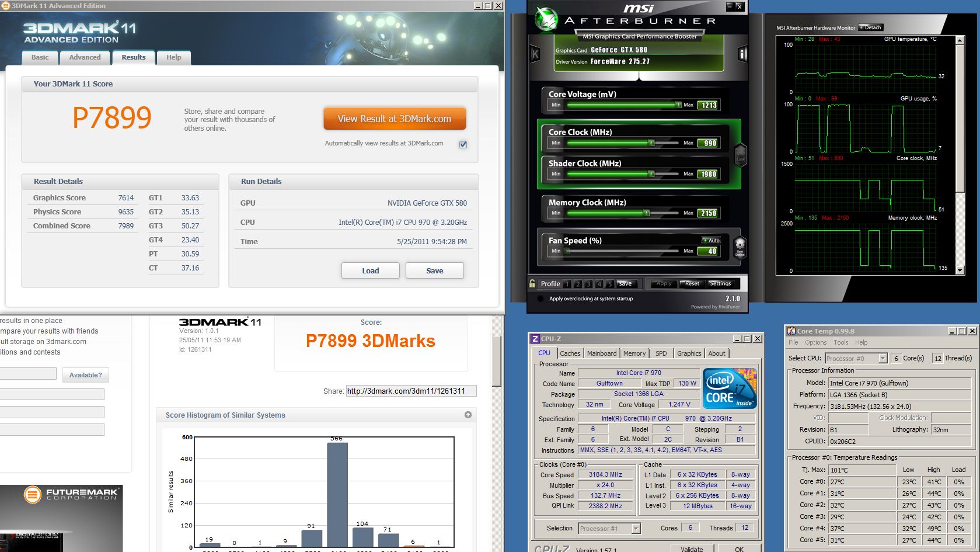Select Afterburner profile slot 3
The image size is (980, 552).
pos(588,284)
